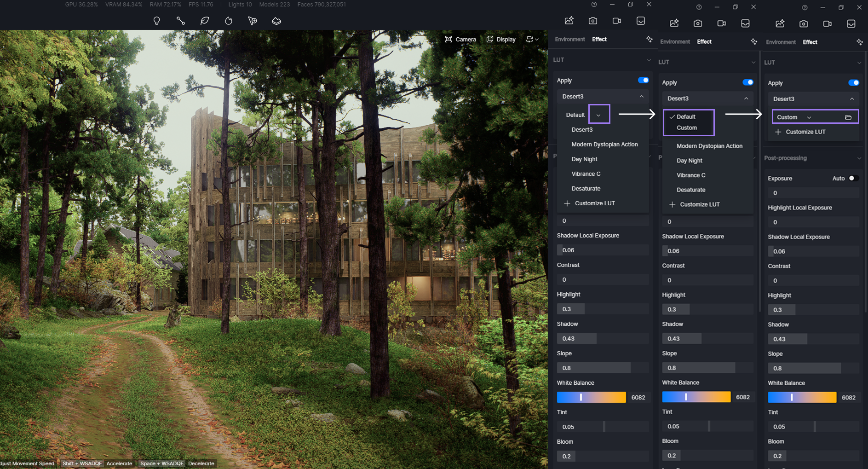Close the Desert3 dropdown in the left panel
The height and width of the screenshot is (469, 868).
point(641,97)
